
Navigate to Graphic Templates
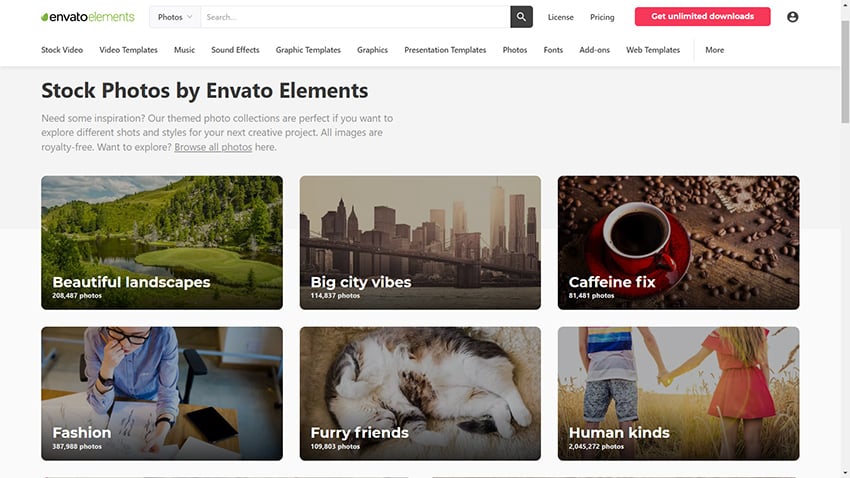pos(308,50)
